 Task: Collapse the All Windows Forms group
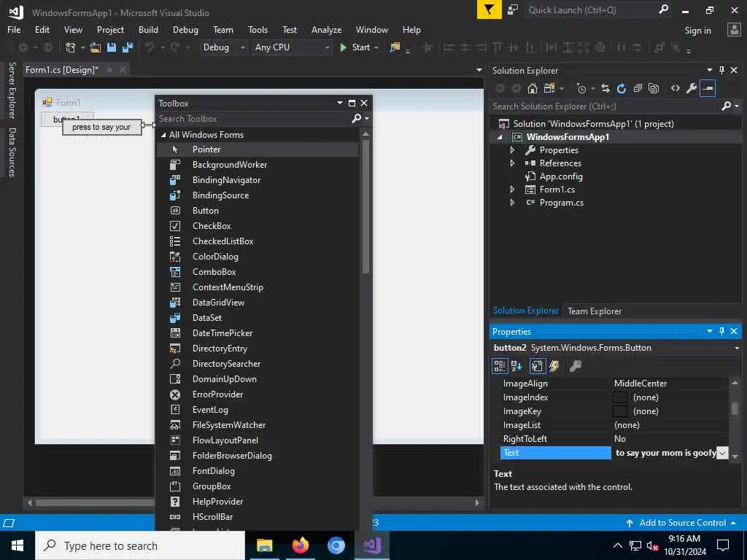coord(163,135)
